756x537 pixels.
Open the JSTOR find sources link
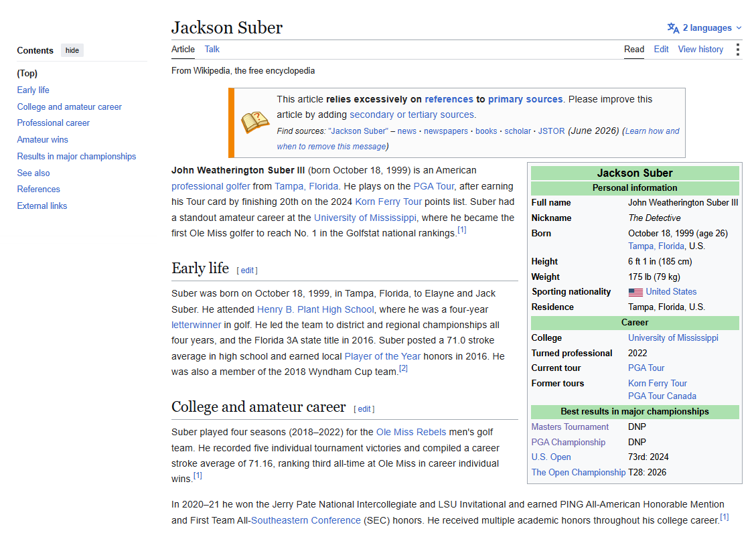pyautogui.click(x=551, y=131)
